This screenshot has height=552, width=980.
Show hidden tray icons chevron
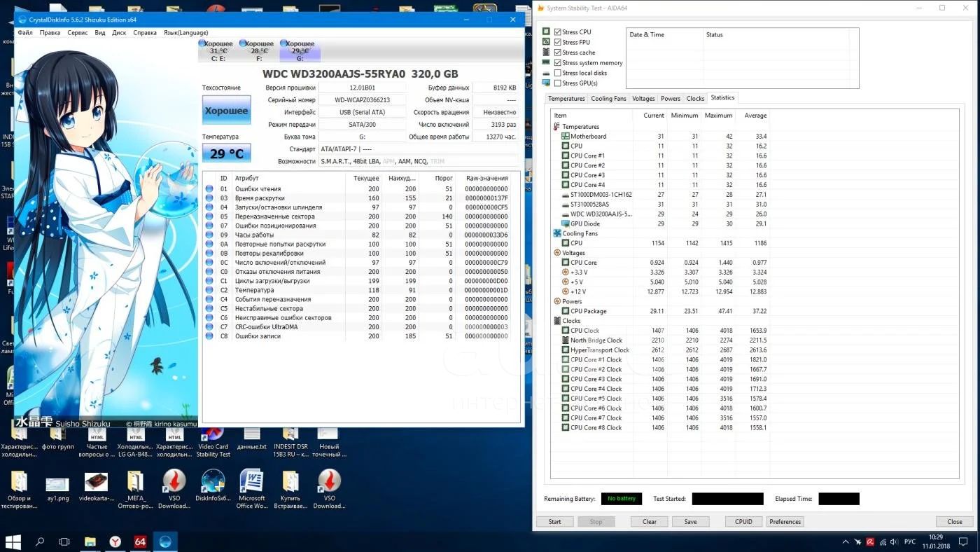pos(846,541)
